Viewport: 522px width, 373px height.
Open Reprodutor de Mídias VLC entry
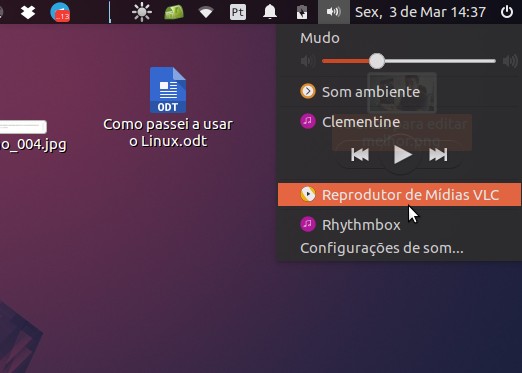(399, 195)
